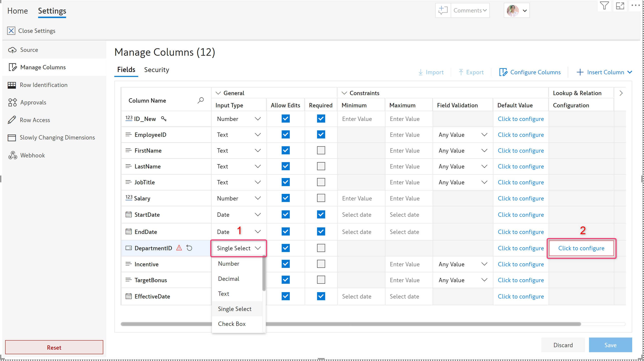Viewport: 644px width, 361px height.
Task: Click the DepartmentID warning triangle icon
Action: 179,248
